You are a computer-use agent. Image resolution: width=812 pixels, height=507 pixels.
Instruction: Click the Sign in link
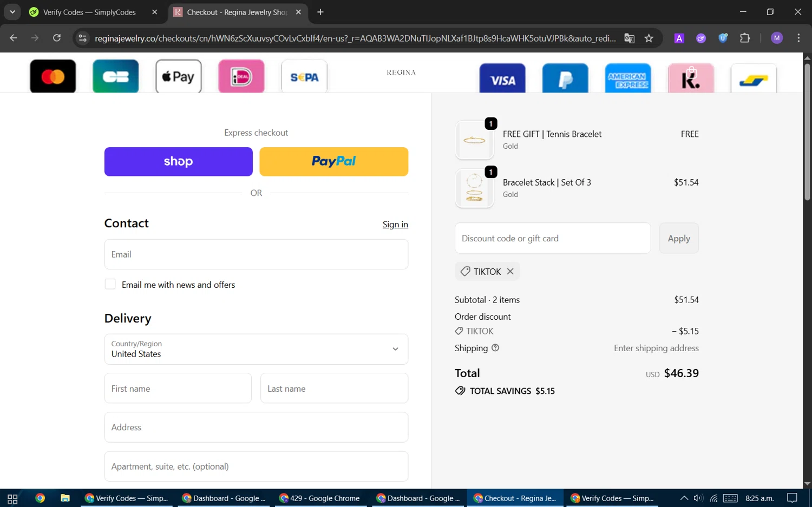coord(395,225)
